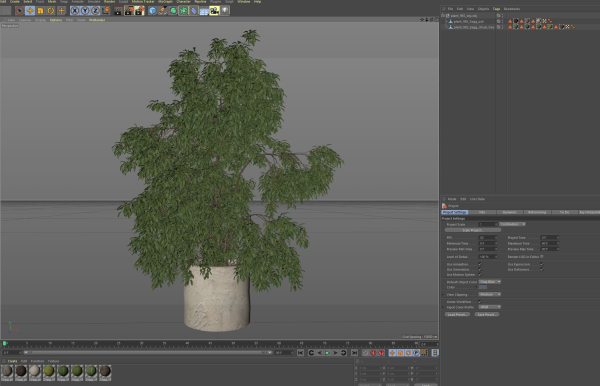Toggle Render LOD in Editor checkbox

pos(541,257)
